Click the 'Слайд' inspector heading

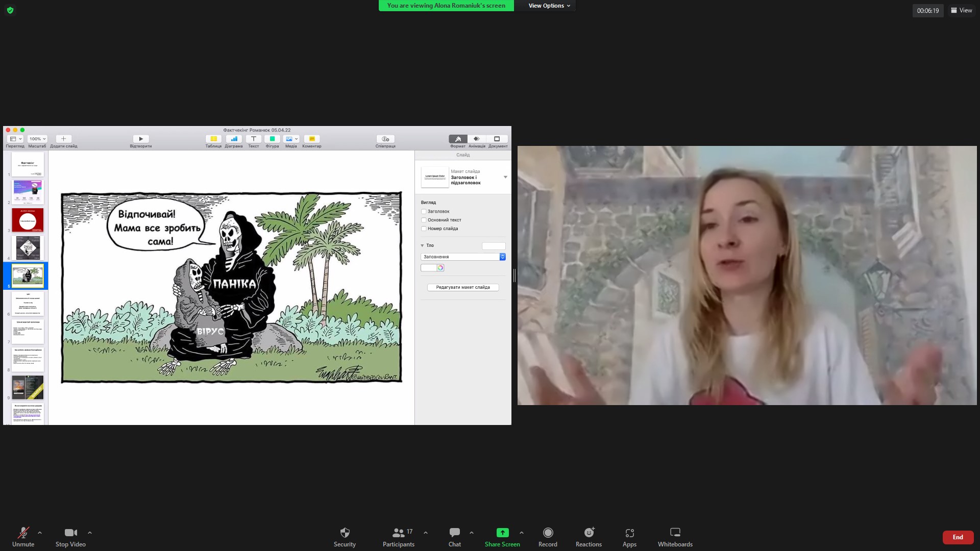point(463,155)
